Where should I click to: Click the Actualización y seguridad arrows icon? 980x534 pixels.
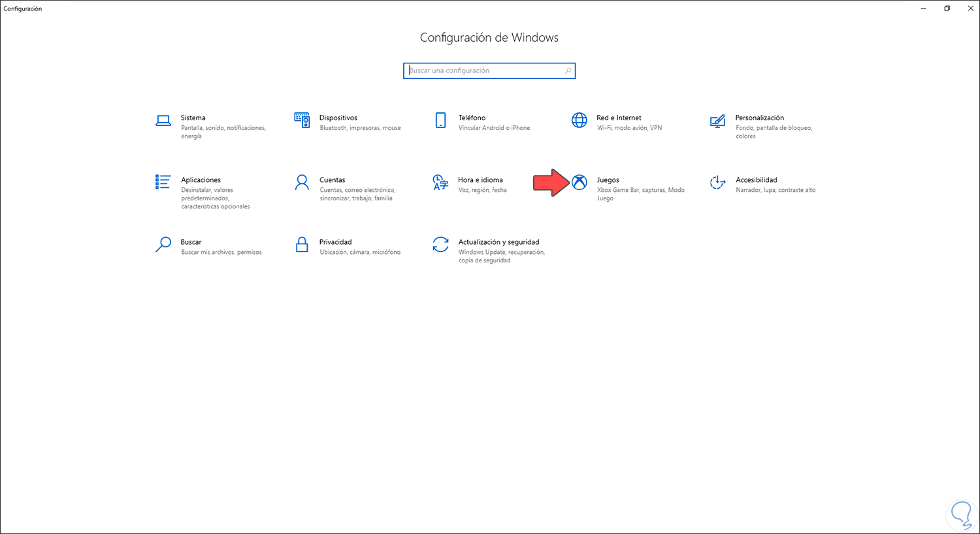(440, 244)
